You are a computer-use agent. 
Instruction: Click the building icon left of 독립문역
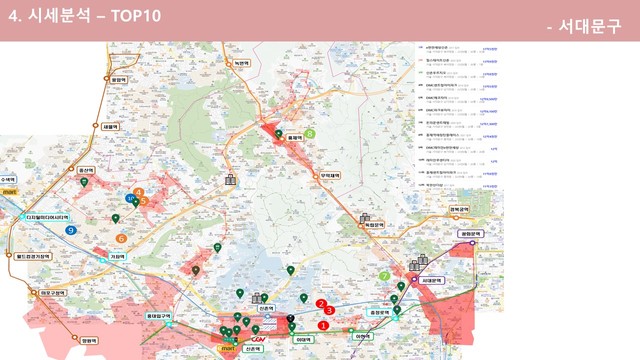point(365,218)
